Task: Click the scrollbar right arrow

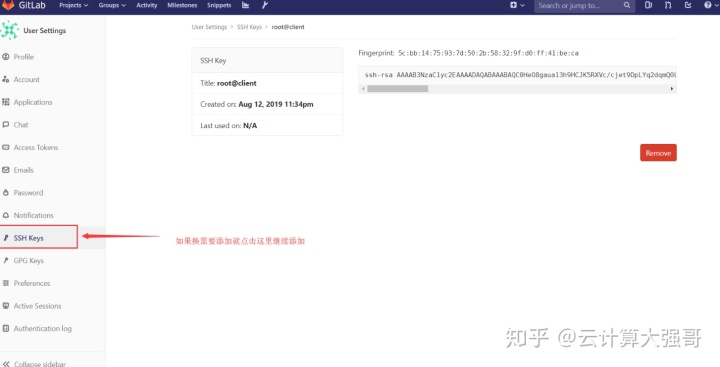Action: 672,89
